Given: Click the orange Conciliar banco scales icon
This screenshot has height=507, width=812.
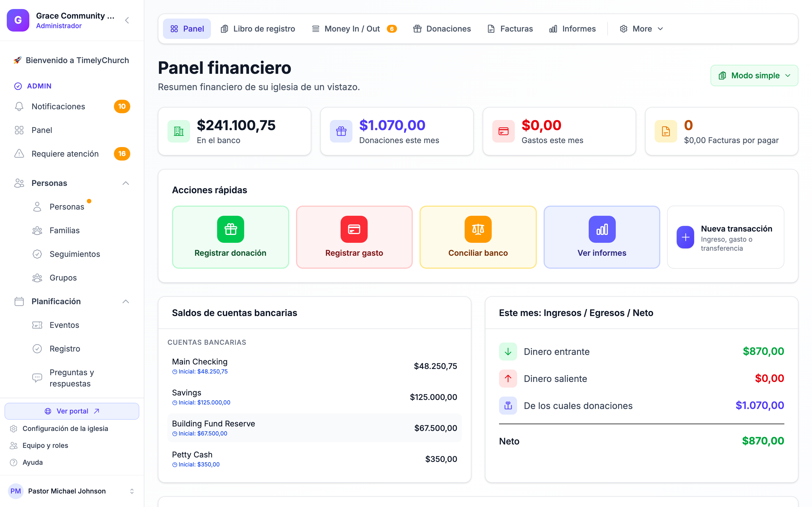Looking at the screenshot, I should pyautogui.click(x=478, y=229).
